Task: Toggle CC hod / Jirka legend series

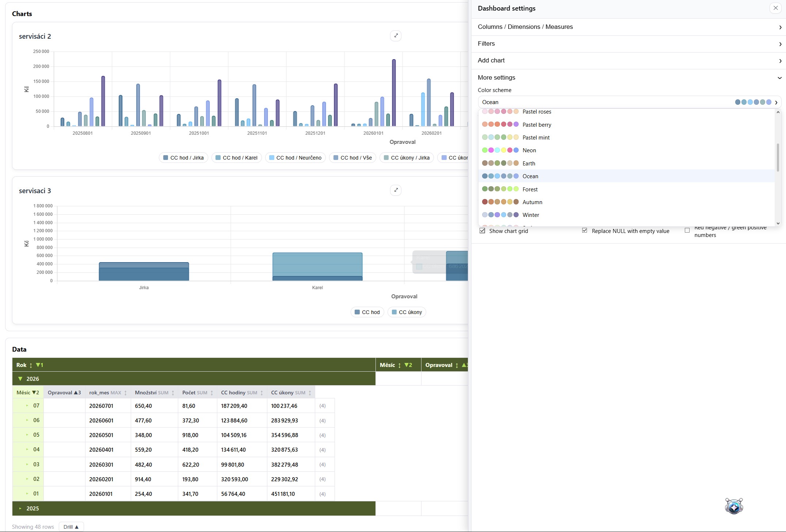Action: tap(183, 158)
